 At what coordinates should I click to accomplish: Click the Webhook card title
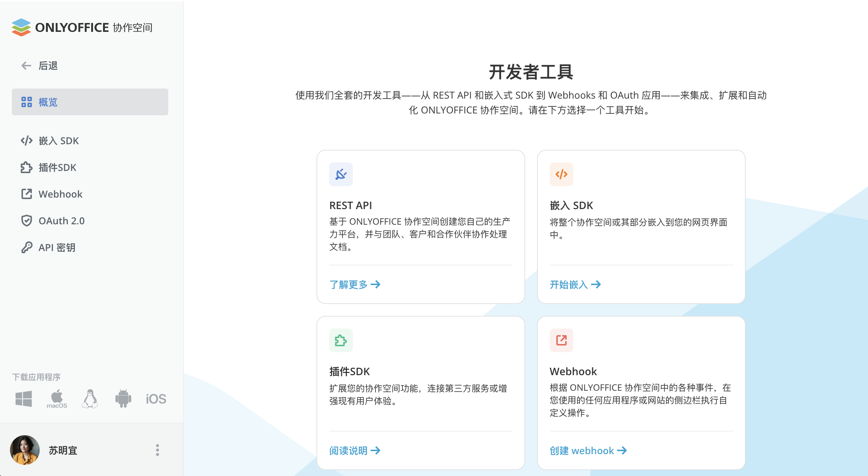[x=573, y=371]
